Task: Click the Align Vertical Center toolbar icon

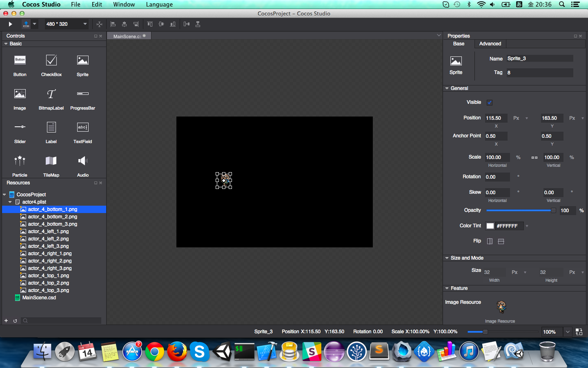Action: [161, 24]
